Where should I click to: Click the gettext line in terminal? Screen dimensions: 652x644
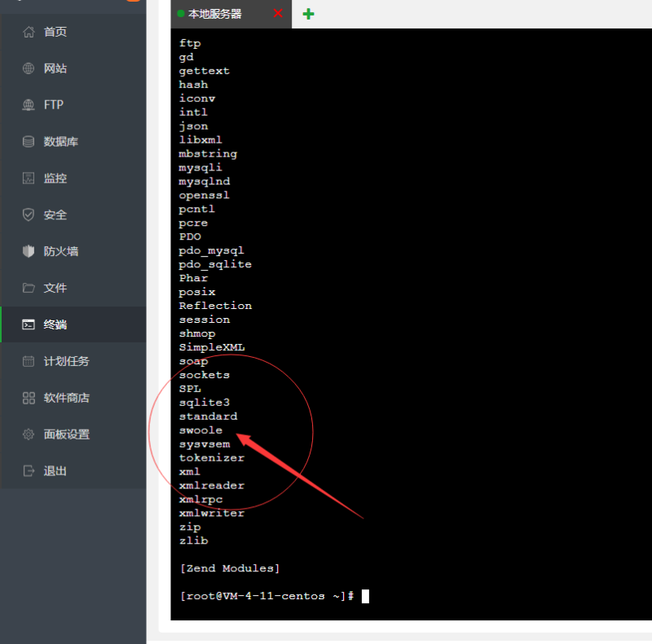click(205, 71)
